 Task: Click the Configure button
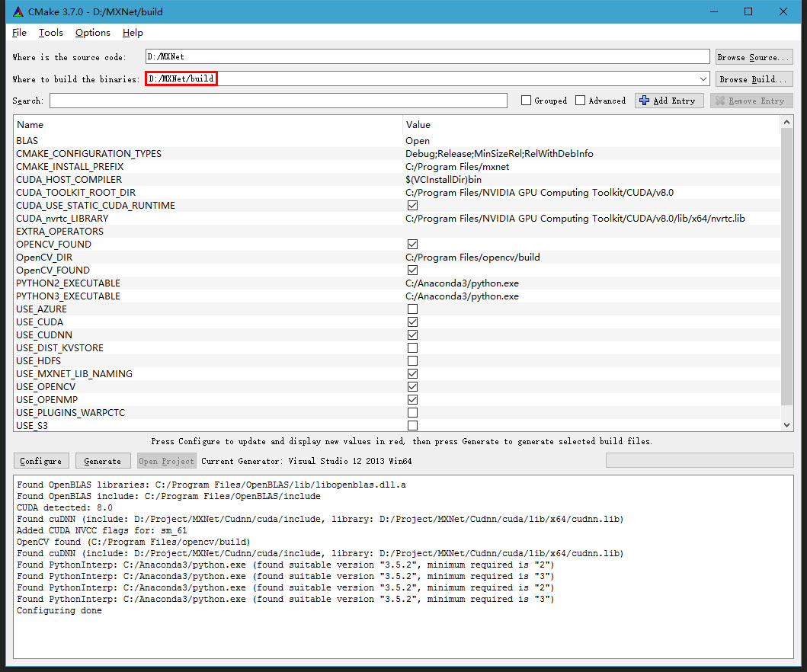[40, 461]
